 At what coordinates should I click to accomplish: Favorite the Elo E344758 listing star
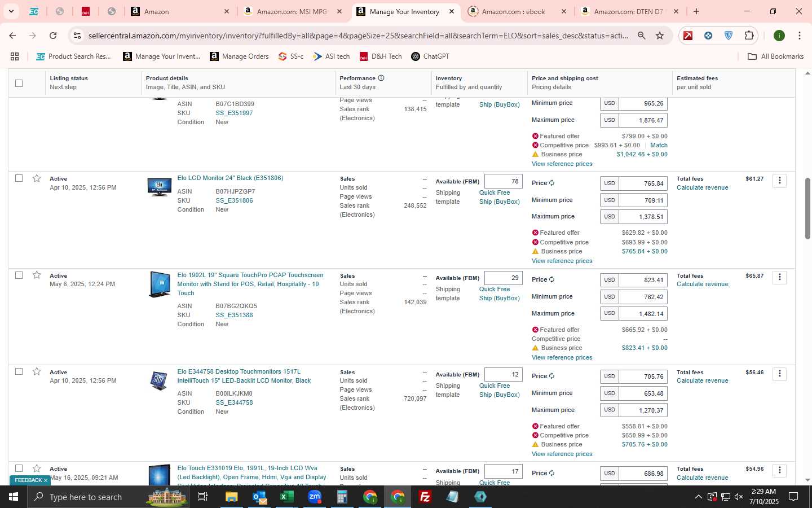37,371
